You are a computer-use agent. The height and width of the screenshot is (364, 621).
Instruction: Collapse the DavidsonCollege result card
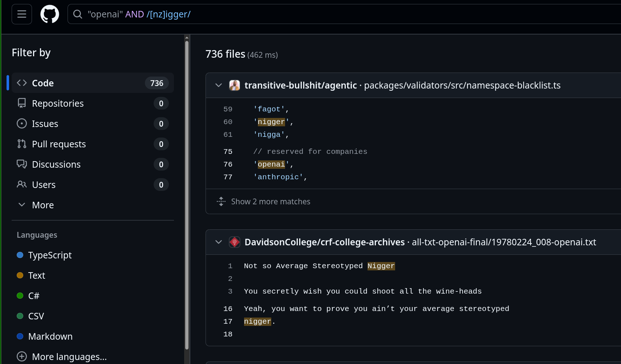219,242
